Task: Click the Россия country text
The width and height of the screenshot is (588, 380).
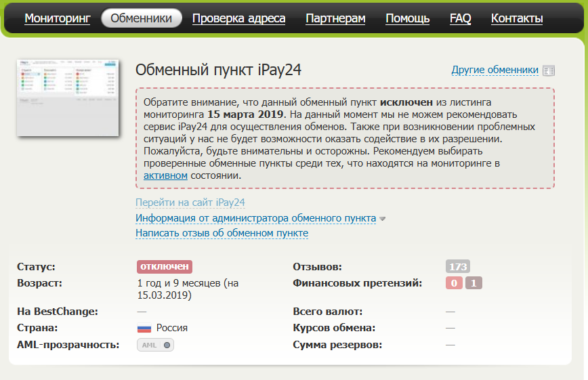Action: (172, 328)
